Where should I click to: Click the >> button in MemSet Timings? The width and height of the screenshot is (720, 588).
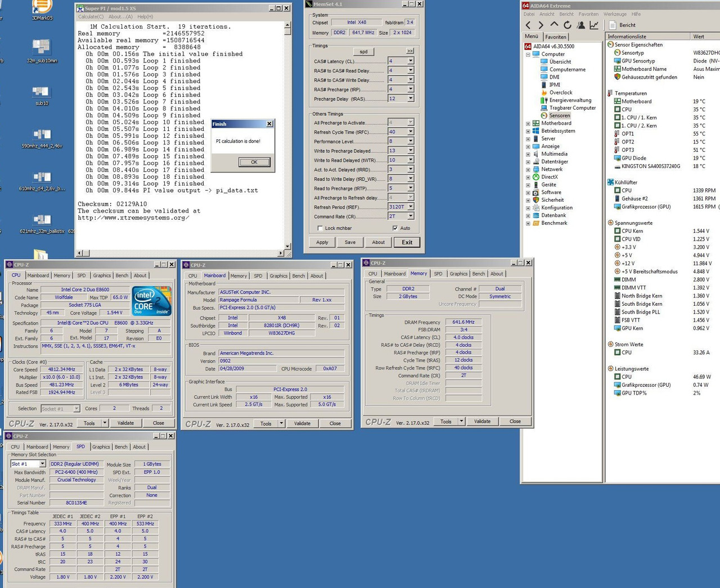point(410,51)
